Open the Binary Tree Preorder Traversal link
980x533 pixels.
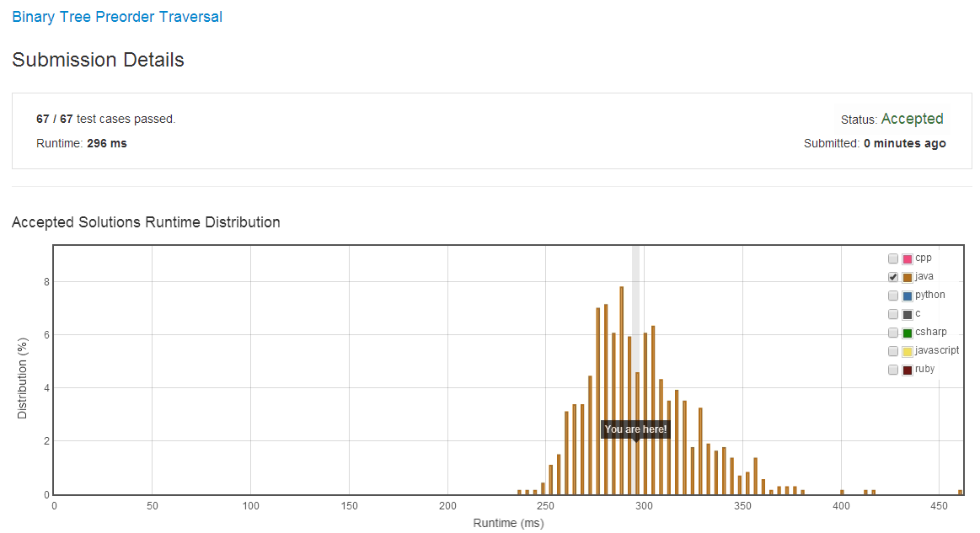(x=117, y=17)
